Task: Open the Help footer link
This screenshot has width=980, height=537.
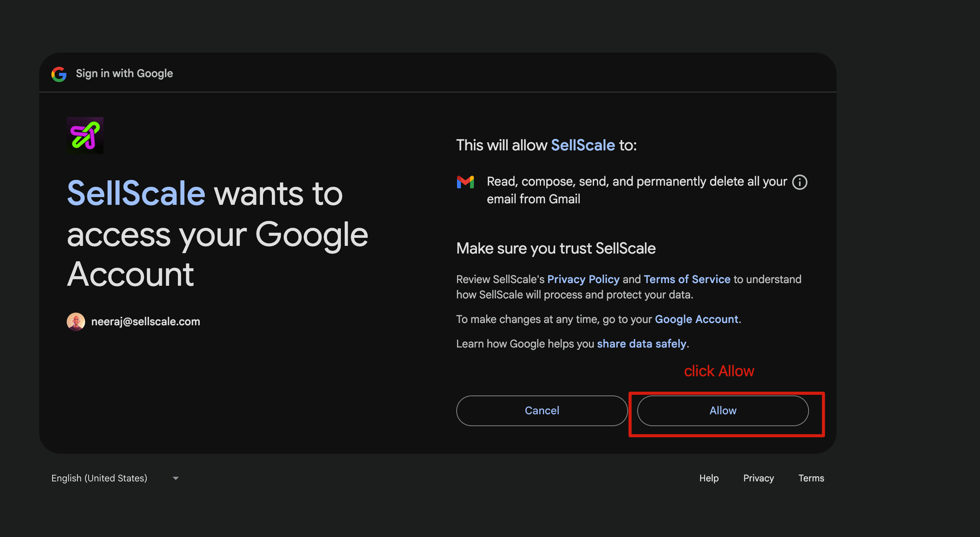Action: (709, 478)
